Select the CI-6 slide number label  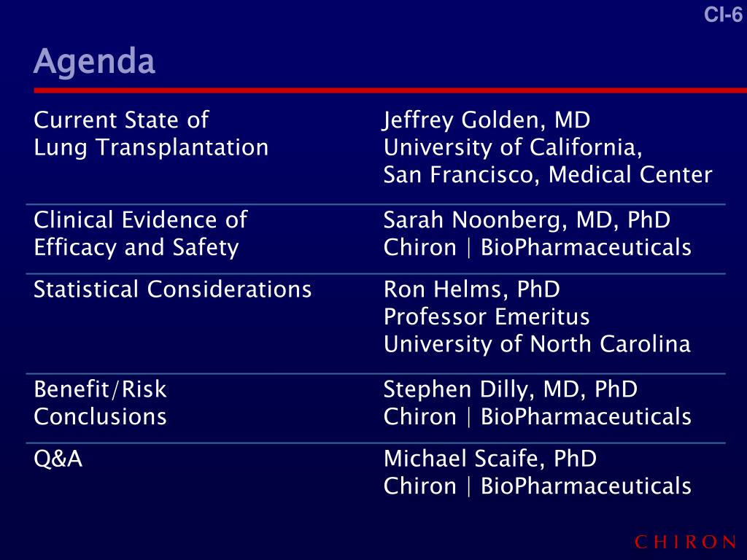(723, 15)
